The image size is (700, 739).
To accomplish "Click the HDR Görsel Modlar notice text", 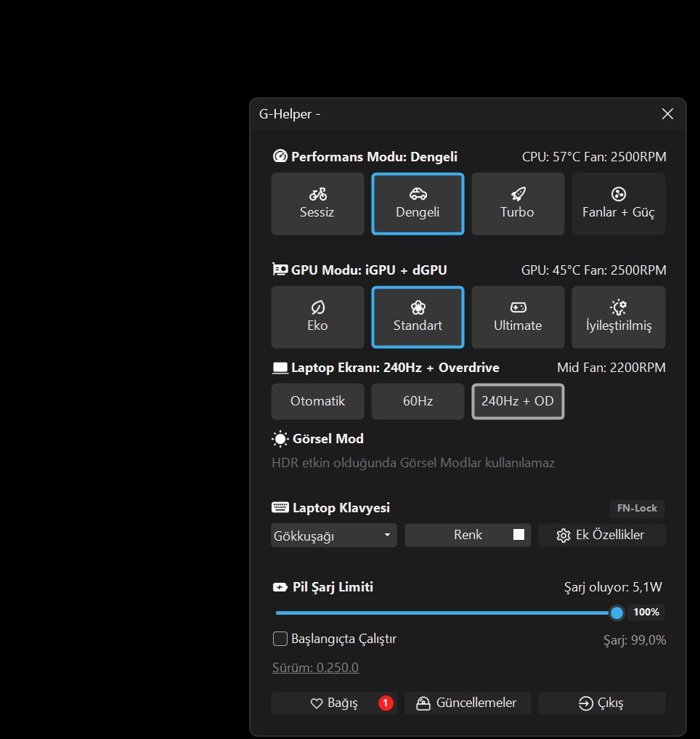I will [x=413, y=463].
